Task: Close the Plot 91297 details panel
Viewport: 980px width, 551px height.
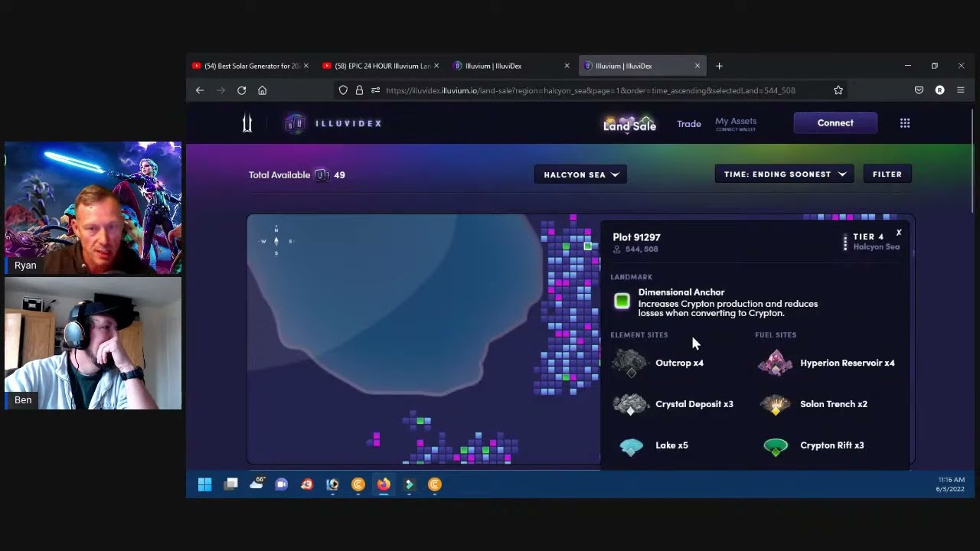Action: [x=899, y=233]
